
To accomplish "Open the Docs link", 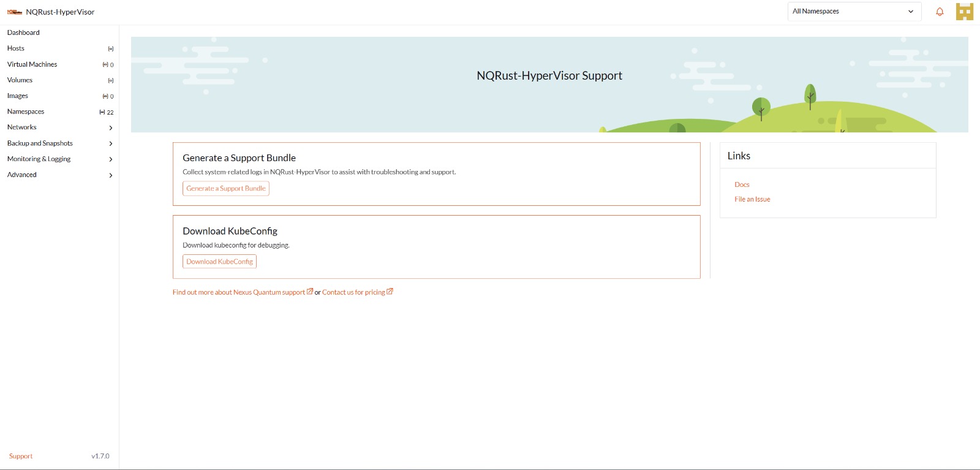I will pyautogui.click(x=742, y=184).
